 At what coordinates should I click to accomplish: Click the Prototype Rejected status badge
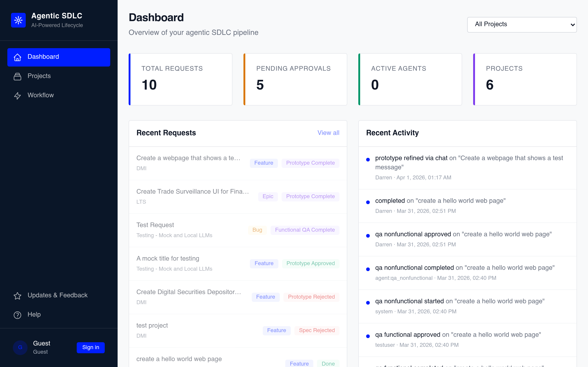pos(311,297)
